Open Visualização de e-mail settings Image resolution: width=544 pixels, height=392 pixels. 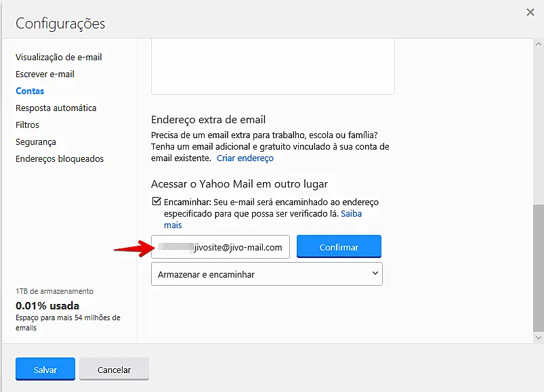click(x=59, y=58)
